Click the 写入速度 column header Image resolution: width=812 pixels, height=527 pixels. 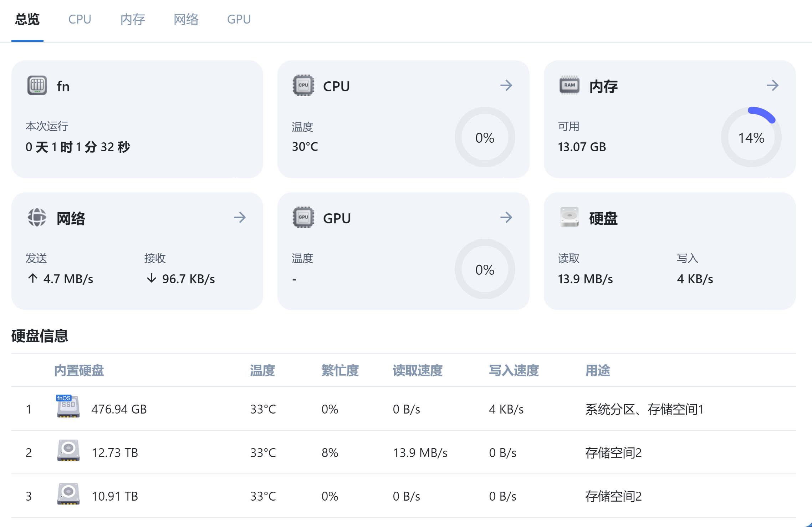pyautogui.click(x=514, y=371)
